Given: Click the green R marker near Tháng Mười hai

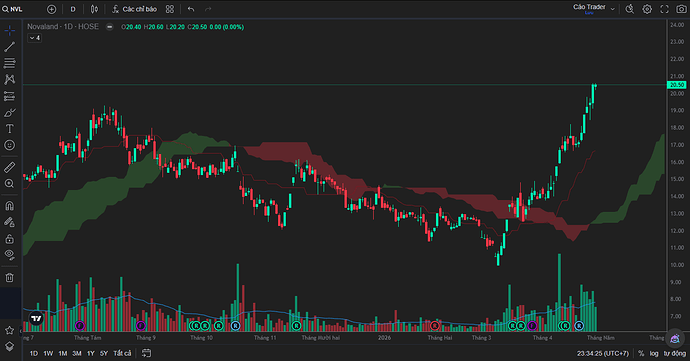Looking at the screenshot, I should 297,325.
